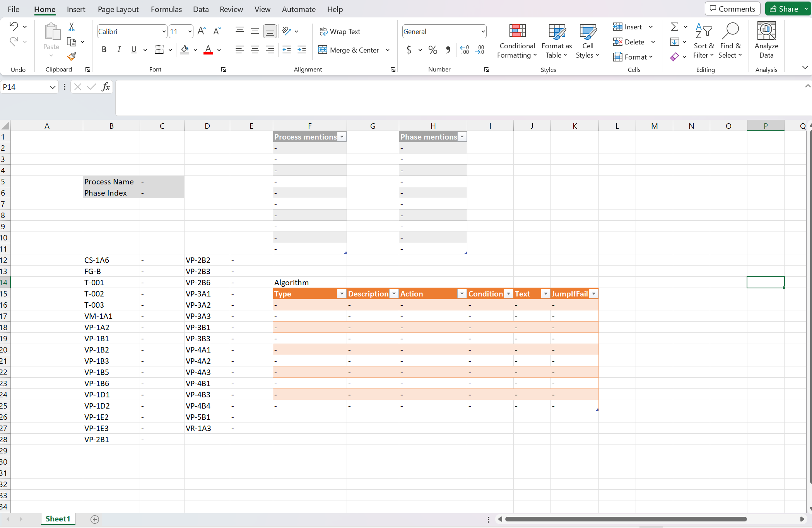This screenshot has width=812, height=528.
Task: Open the Calibri font name dropdown
Action: [x=164, y=32]
